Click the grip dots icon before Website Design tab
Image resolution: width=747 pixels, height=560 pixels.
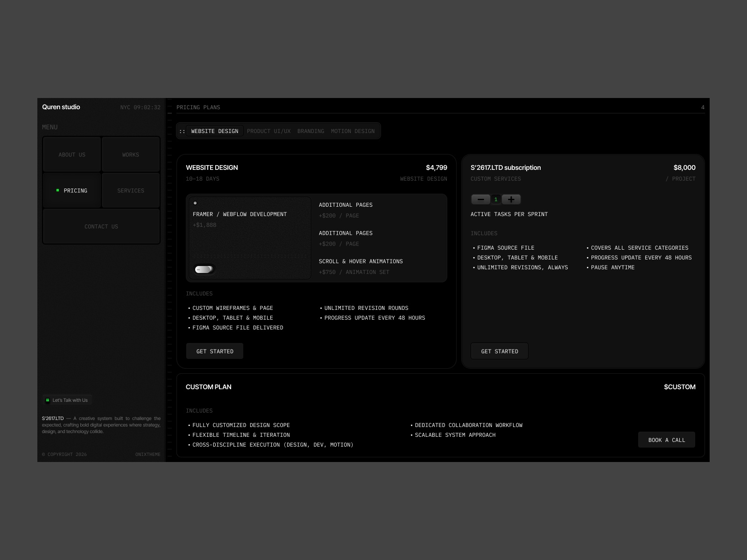pyautogui.click(x=182, y=131)
